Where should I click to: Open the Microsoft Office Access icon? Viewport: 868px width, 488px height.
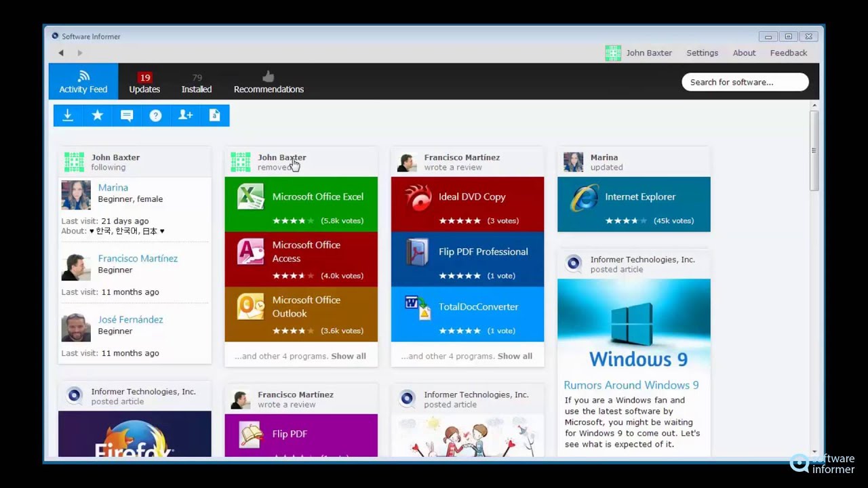click(x=250, y=251)
